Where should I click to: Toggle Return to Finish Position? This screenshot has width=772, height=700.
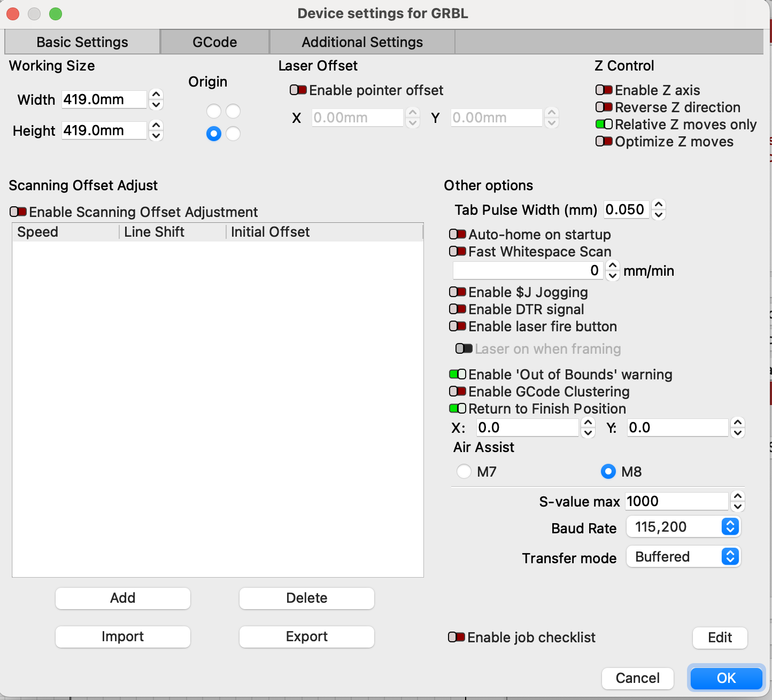[x=458, y=409]
